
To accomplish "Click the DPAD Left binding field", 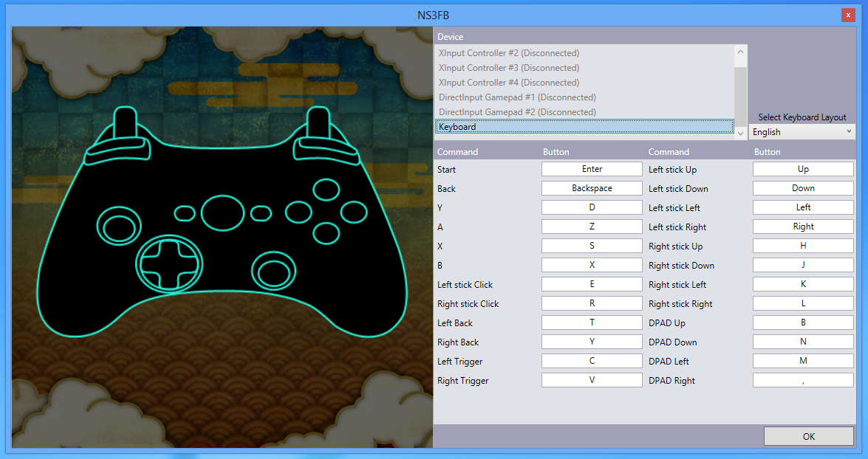I will (x=803, y=361).
